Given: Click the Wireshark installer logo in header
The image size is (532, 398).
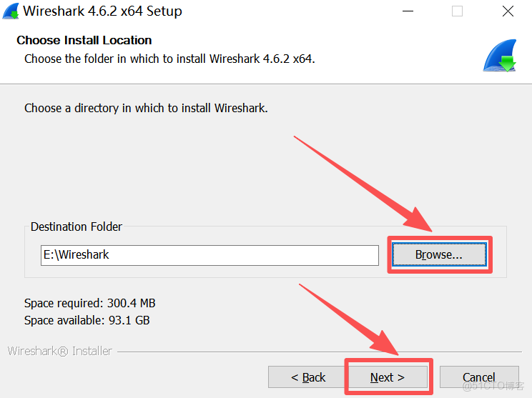Looking at the screenshot, I should point(500,56).
